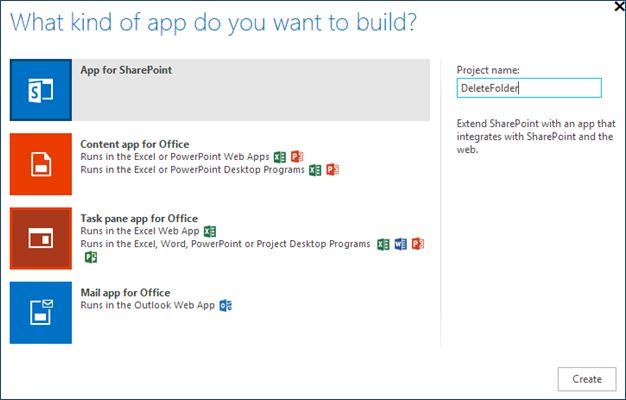Click Excel icon on Content app Desktop Programs line
The width and height of the screenshot is (626, 400).
[x=316, y=170]
